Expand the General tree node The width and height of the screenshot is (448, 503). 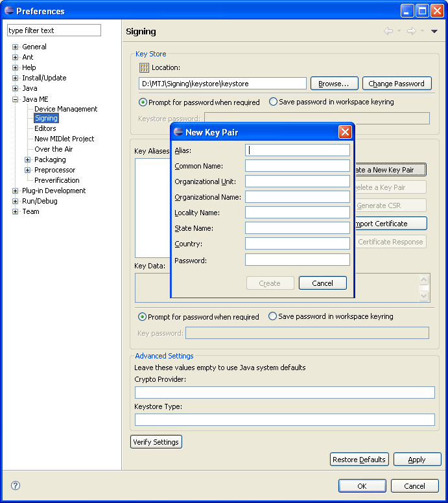[16, 47]
